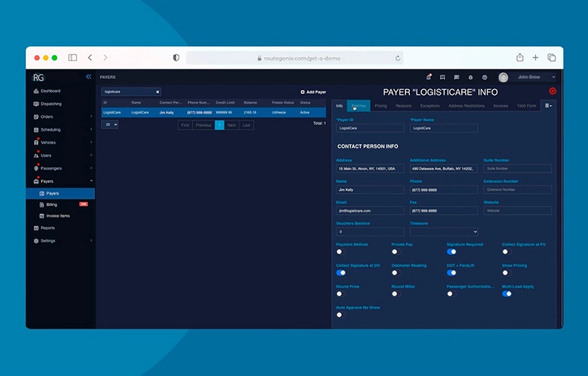Click the browser share icon

[x=520, y=57]
